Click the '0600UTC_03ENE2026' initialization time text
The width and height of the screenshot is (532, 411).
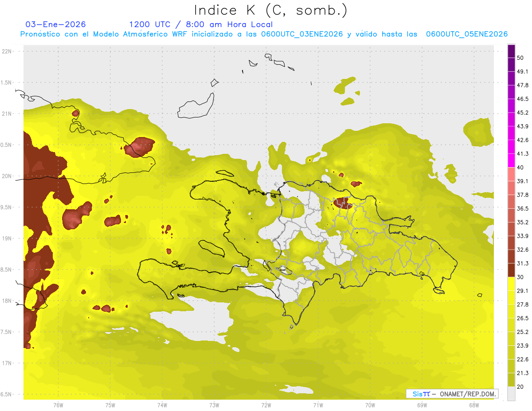[x=302, y=34]
